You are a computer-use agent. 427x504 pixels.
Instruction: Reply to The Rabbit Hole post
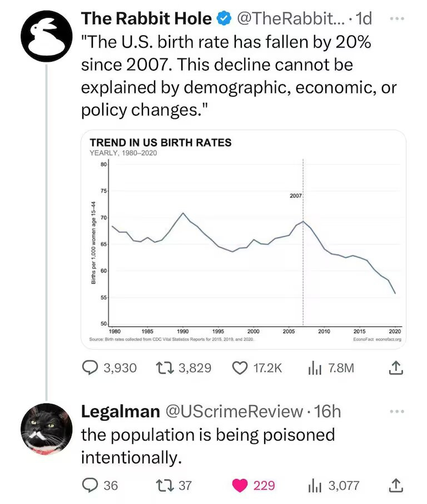(90, 368)
